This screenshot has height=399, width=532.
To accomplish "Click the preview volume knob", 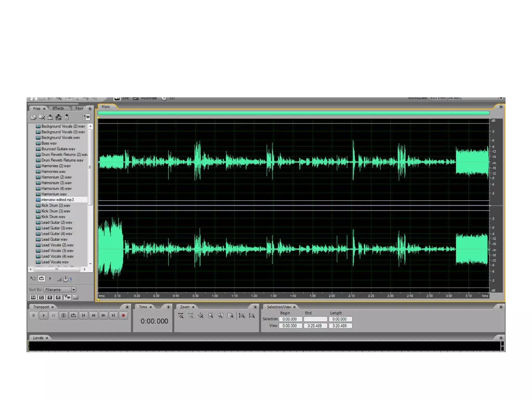I will tap(66, 279).
